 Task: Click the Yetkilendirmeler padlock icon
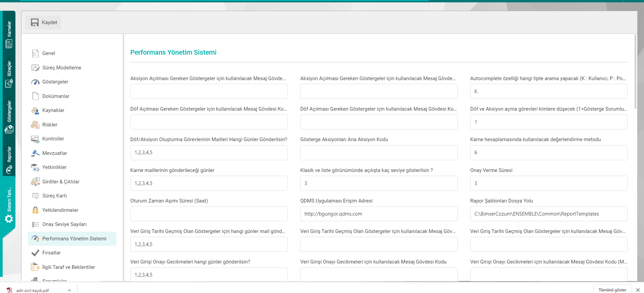pos(35,210)
